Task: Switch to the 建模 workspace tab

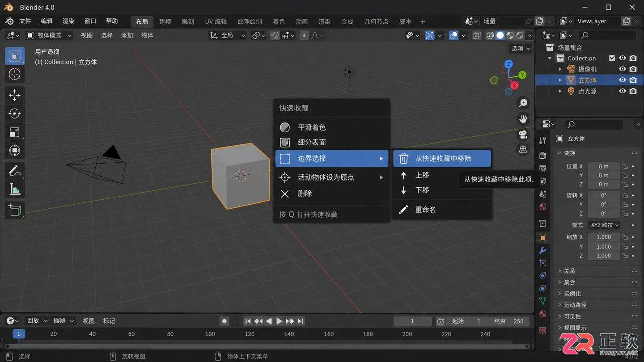Action: click(x=165, y=21)
